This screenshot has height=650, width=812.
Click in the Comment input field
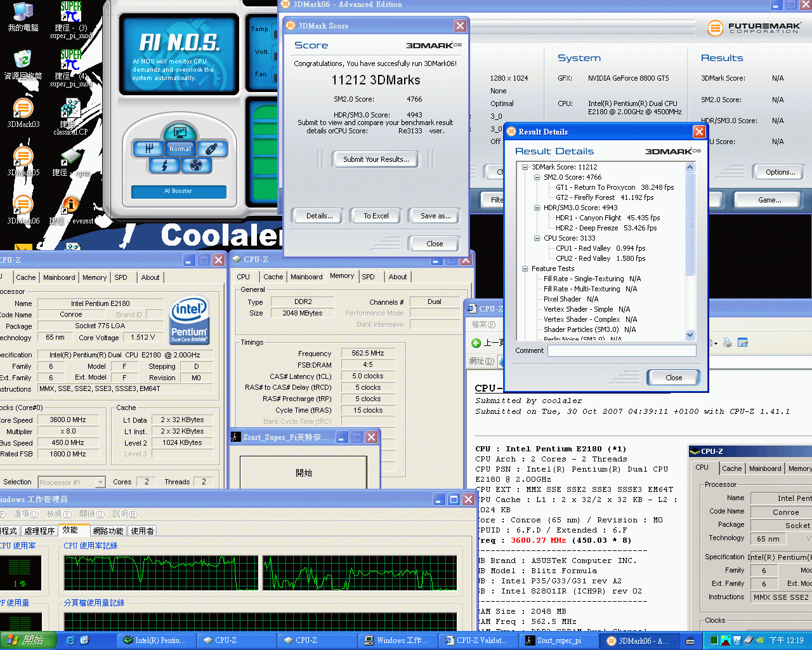coord(622,350)
